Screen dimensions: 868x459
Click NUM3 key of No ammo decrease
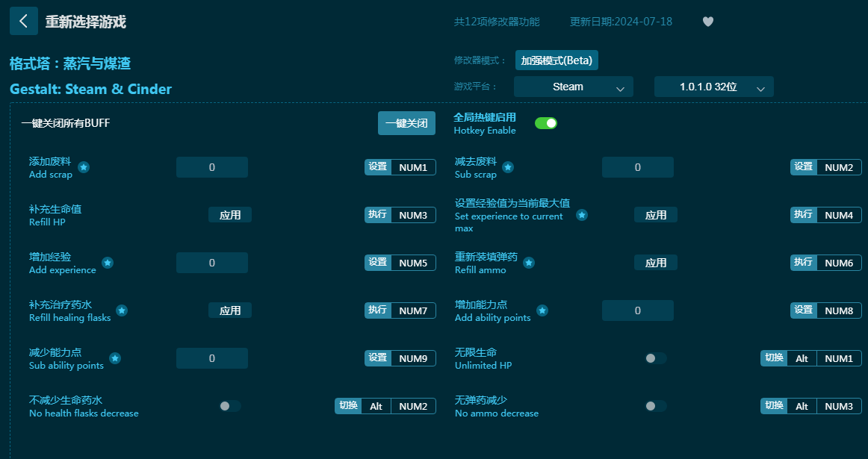839,407
